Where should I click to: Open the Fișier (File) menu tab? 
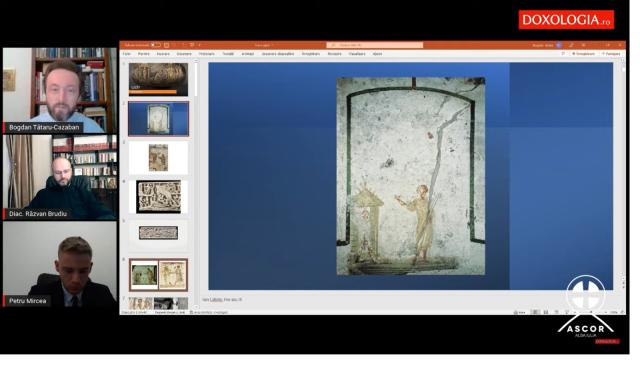pos(127,54)
